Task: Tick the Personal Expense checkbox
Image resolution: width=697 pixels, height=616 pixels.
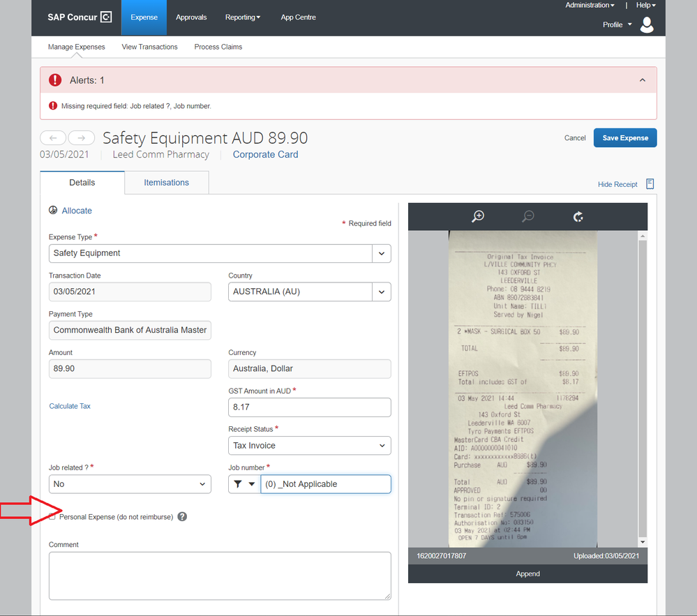Action: [x=52, y=516]
